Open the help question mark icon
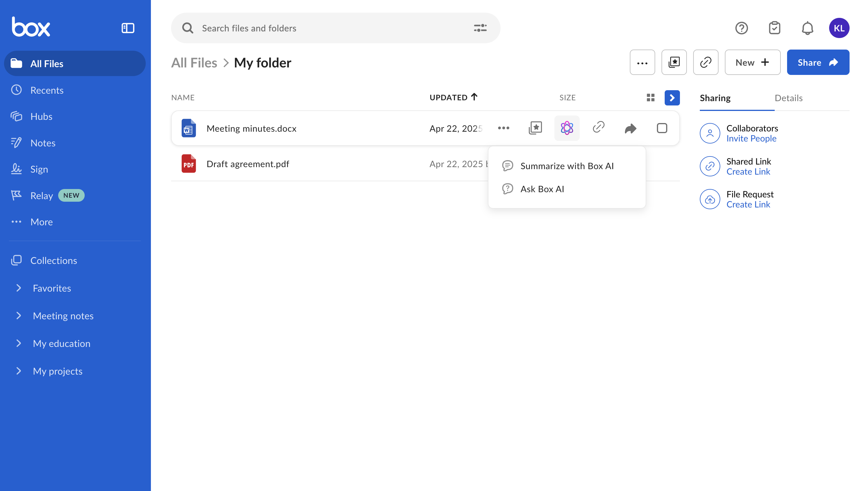Viewport: 868px width, 491px height. (x=741, y=28)
